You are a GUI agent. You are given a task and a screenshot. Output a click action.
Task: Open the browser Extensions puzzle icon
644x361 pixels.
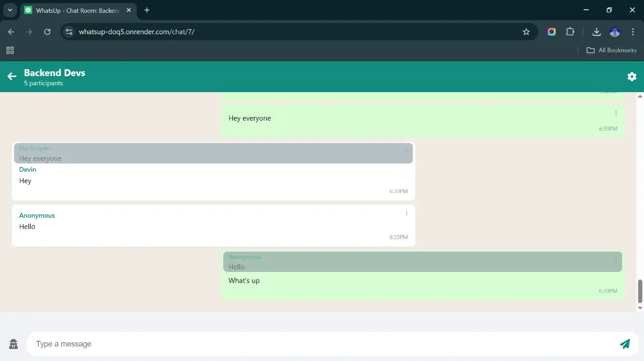point(570,32)
